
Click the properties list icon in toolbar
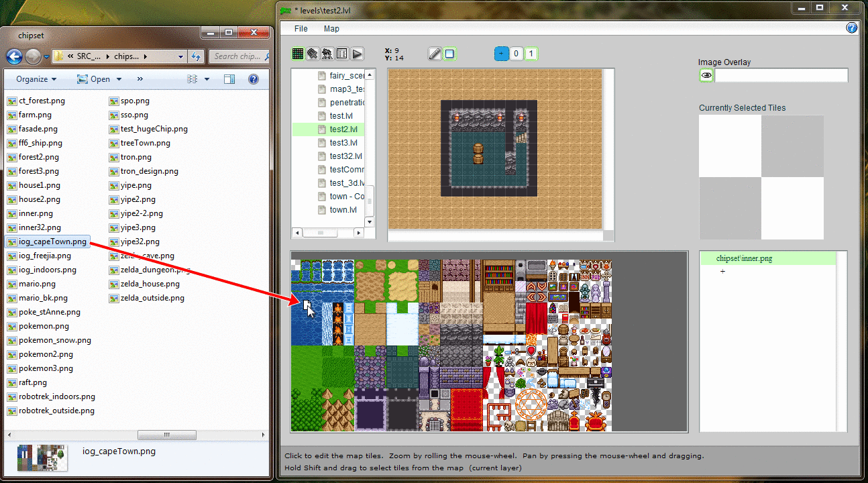pos(342,54)
